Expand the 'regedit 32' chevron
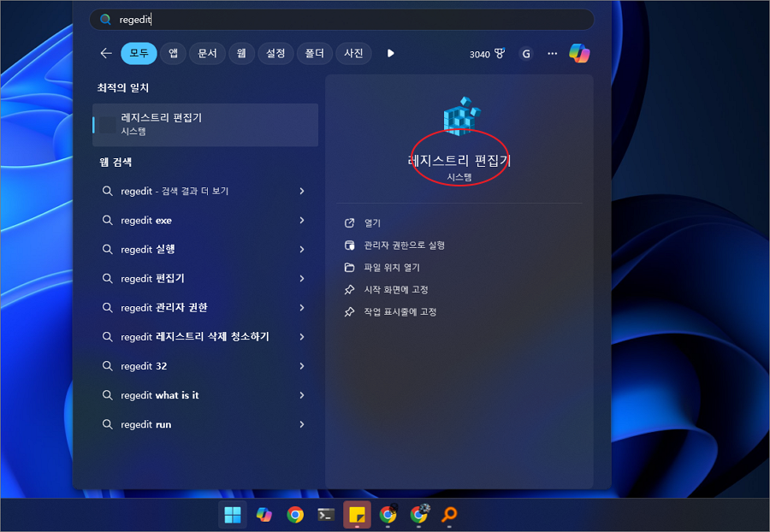The width and height of the screenshot is (770, 532). (x=302, y=366)
